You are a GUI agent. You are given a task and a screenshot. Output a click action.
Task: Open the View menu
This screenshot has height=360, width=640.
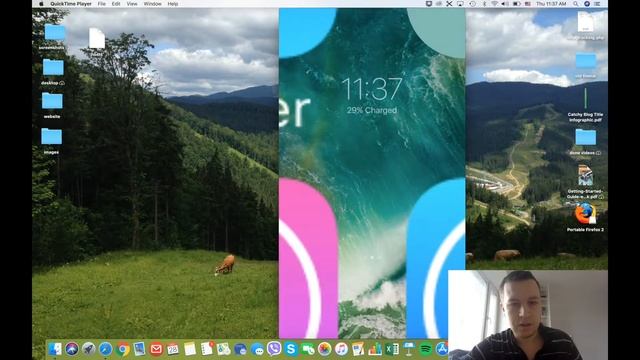(132, 4)
